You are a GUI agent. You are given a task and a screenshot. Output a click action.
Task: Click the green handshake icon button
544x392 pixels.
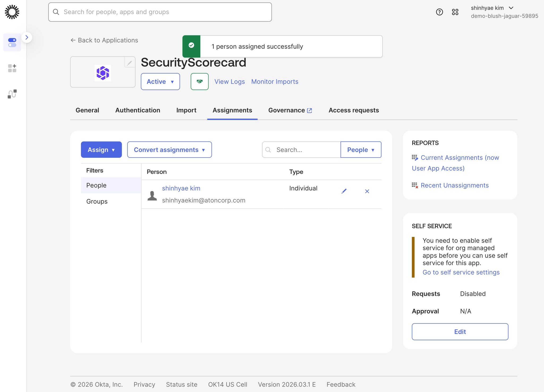pos(199,82)
